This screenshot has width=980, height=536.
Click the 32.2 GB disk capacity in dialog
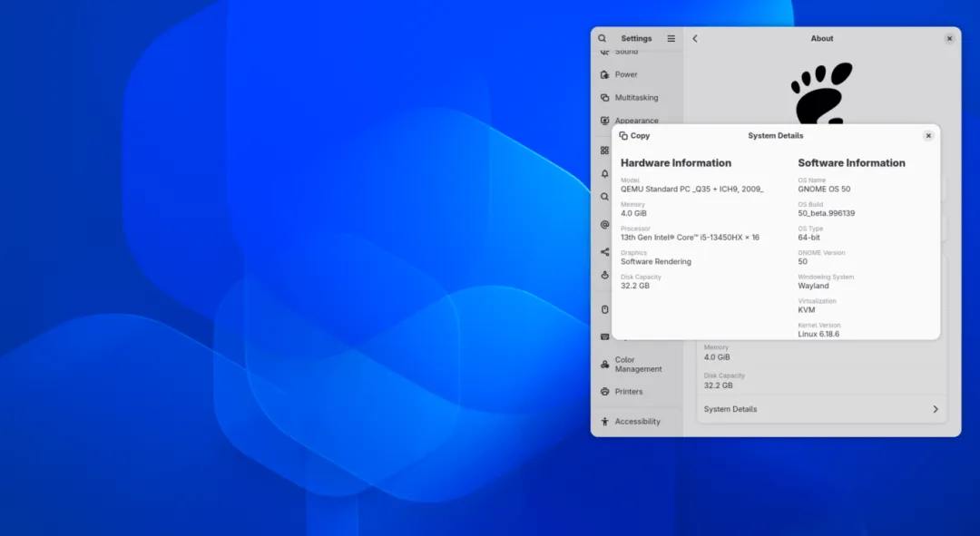[634, 286]
